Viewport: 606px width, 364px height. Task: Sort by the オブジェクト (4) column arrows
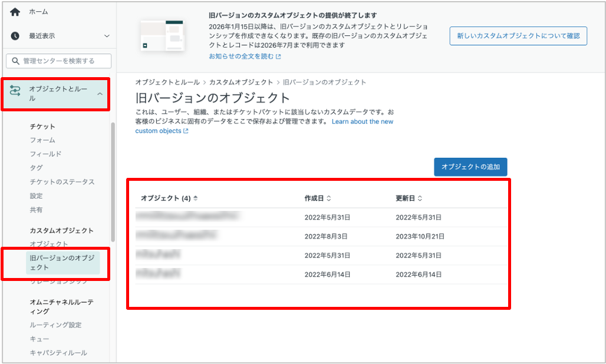196,198
